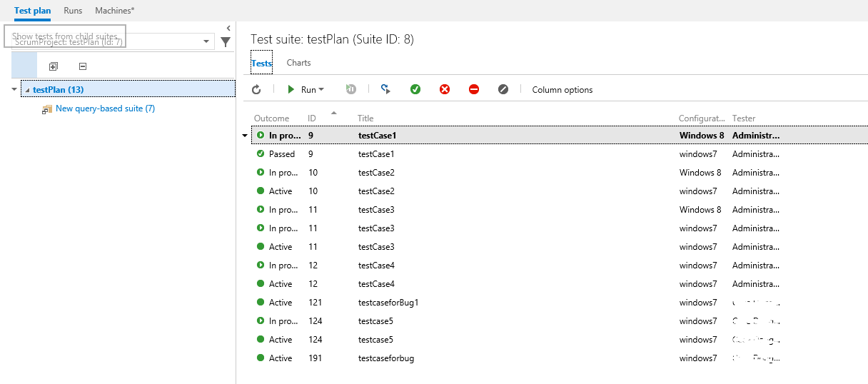Collapse the left pane with the chevron
The width and height of the screenshot is (868, 384).
pyautogui.click(x=228, y=29)
